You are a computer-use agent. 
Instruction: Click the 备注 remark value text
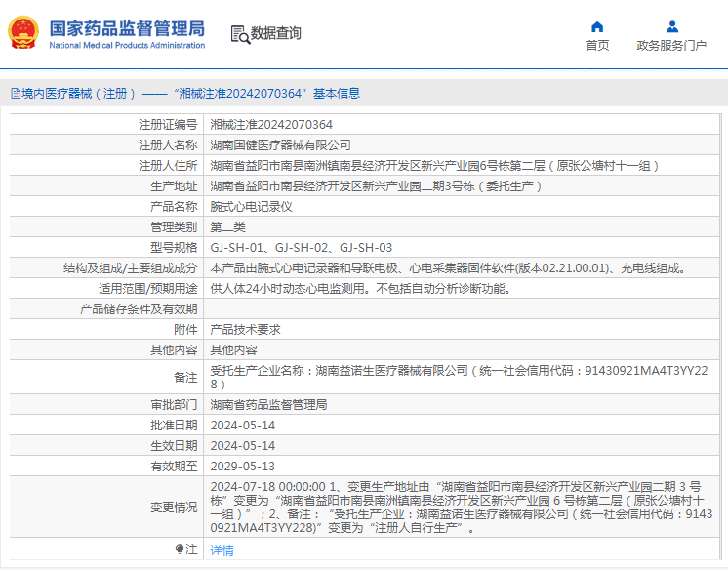coord(460,377)
